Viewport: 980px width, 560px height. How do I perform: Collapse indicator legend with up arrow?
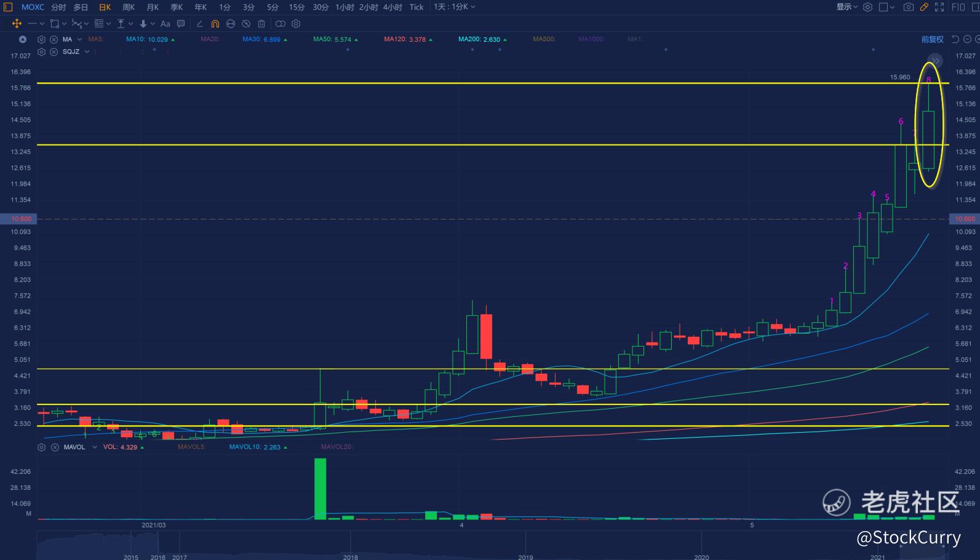(x=23, y=39)
